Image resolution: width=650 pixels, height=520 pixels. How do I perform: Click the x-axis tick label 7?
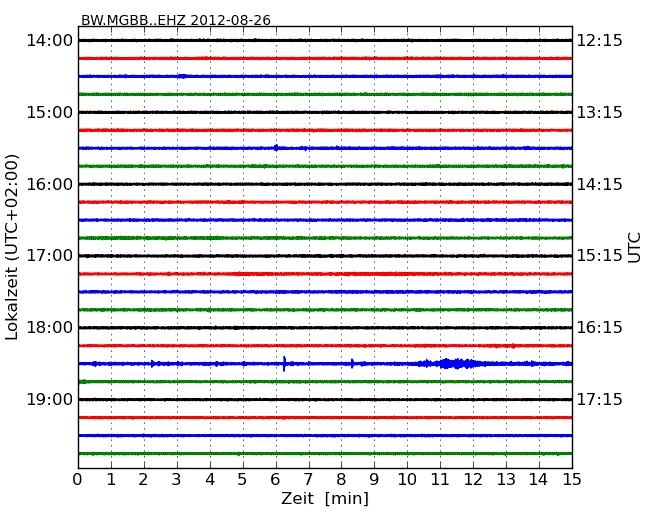point(308,480)
